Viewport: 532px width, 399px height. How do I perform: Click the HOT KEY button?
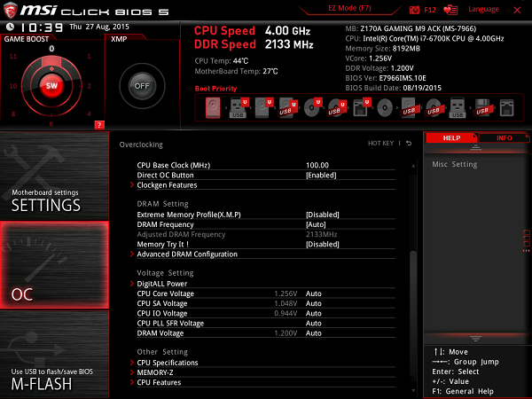point(380,143)
